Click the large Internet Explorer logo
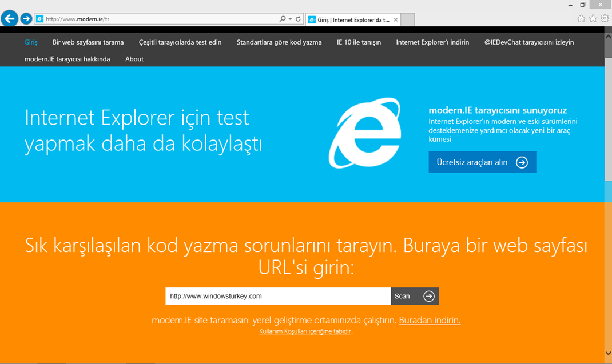The height and width of the screenshot is (364, 612). pos(365,133)
